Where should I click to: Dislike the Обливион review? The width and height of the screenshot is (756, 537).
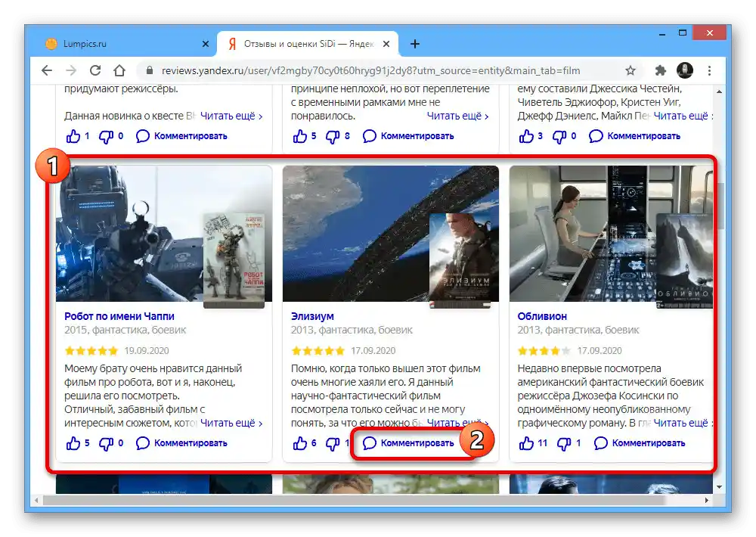[x=564, y=444]
